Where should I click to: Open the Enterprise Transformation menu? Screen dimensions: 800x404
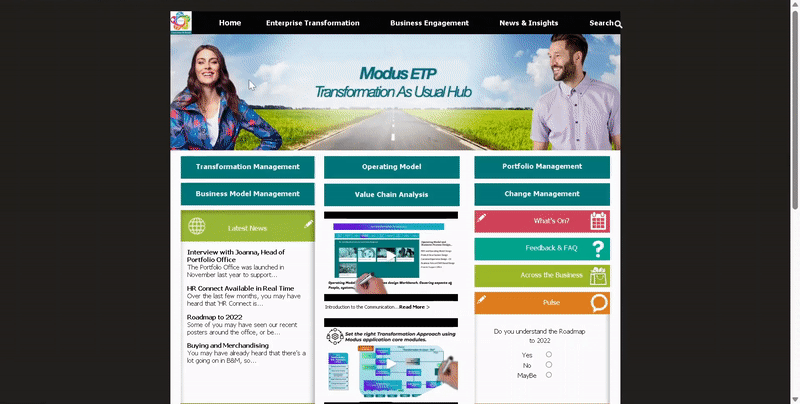pyautogui.click(x=313, y=23)
